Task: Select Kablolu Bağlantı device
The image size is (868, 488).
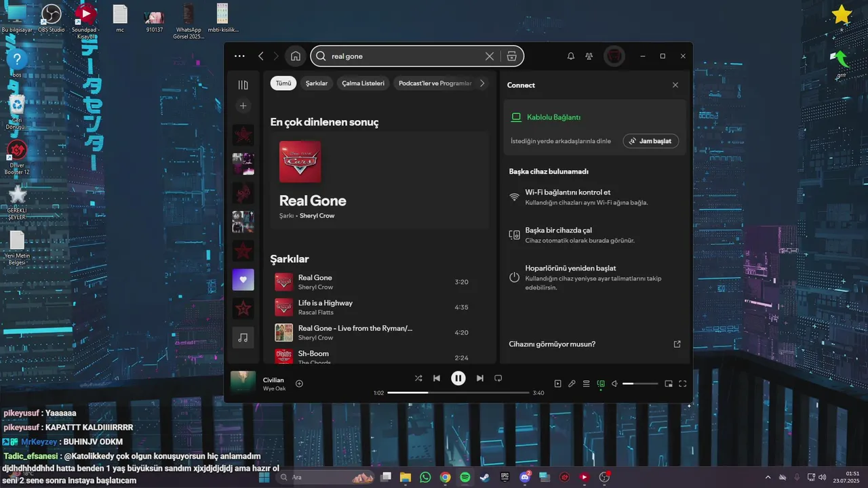Action: (553, 117)
